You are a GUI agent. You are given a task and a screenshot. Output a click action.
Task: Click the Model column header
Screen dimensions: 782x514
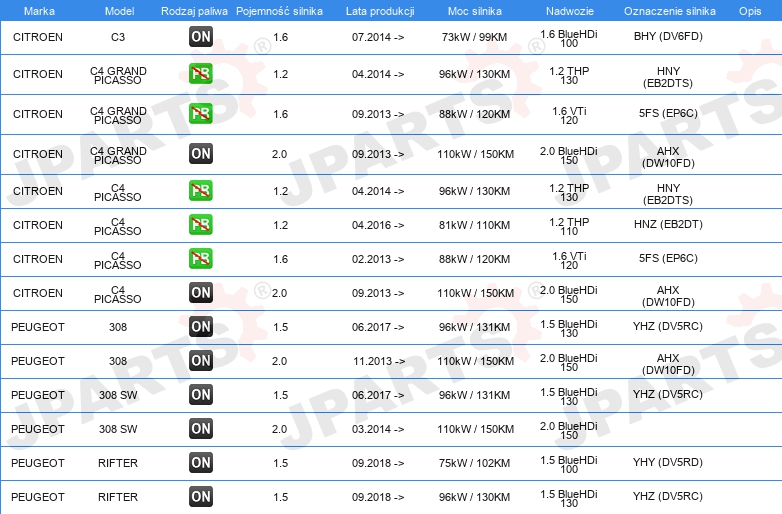click(x=119, y=11)
